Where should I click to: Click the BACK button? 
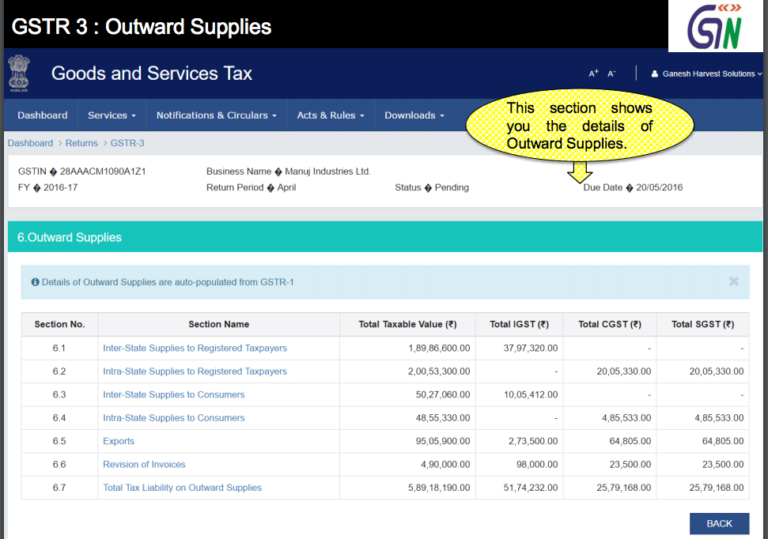coord(719,523)
